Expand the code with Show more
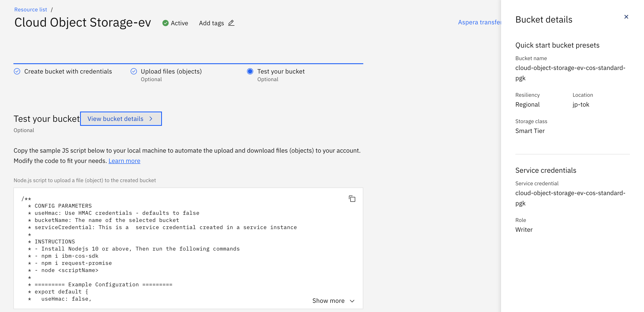 click(x=333, y=301)
